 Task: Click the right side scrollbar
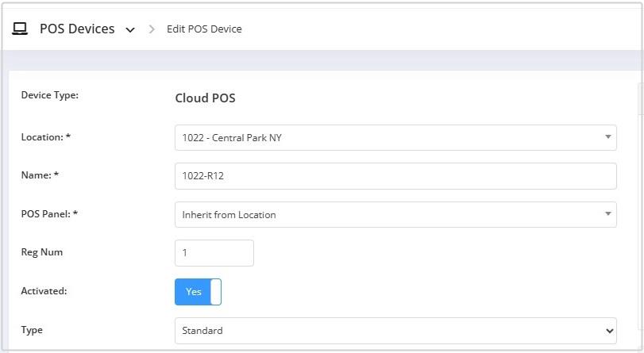point(641,98)
